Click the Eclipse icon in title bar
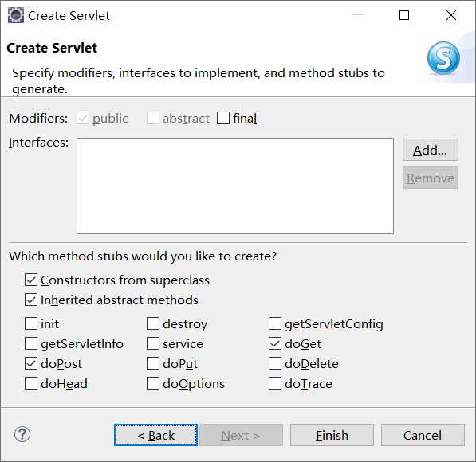Image resolution: width=476 pixels, height=462 pixels. (x=16, y=15)
